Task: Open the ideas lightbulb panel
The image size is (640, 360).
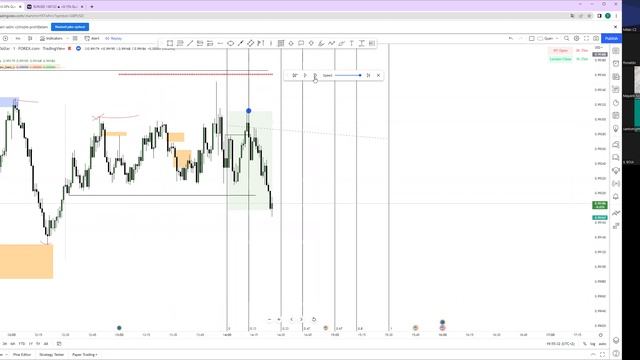Action: (616, 129)
